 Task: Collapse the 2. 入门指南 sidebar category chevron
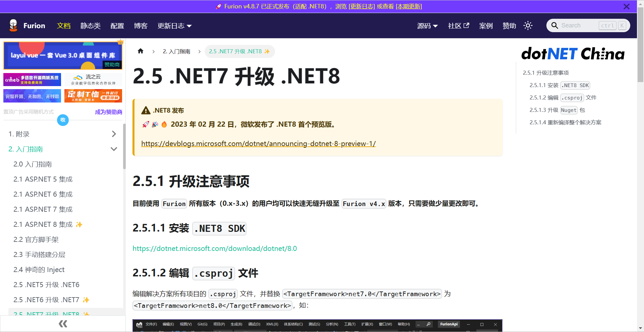(x=114, y=149)
